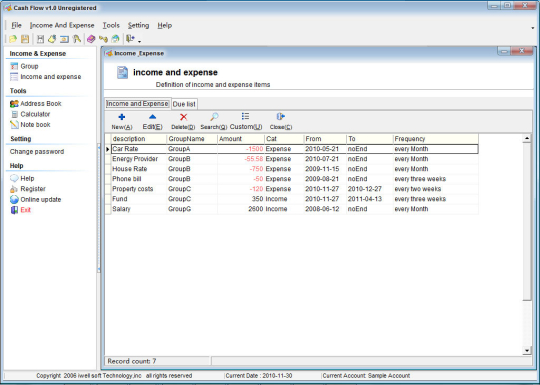Click the Record count: 7 status text
This screenshot has height=385, width=540.
tap(132, 361)
